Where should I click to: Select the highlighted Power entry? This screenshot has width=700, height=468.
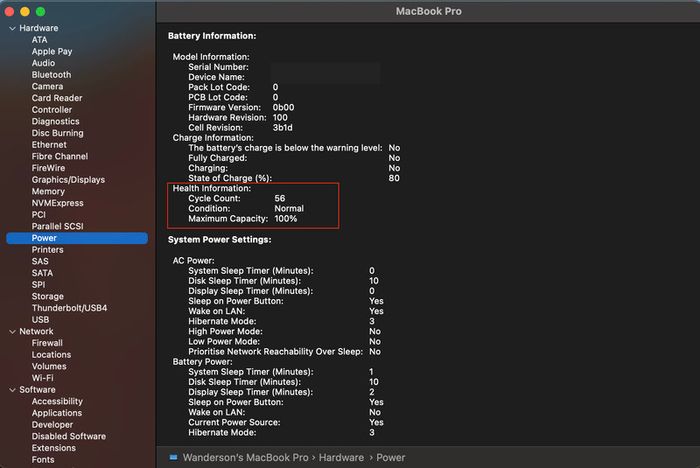(77, 238)
